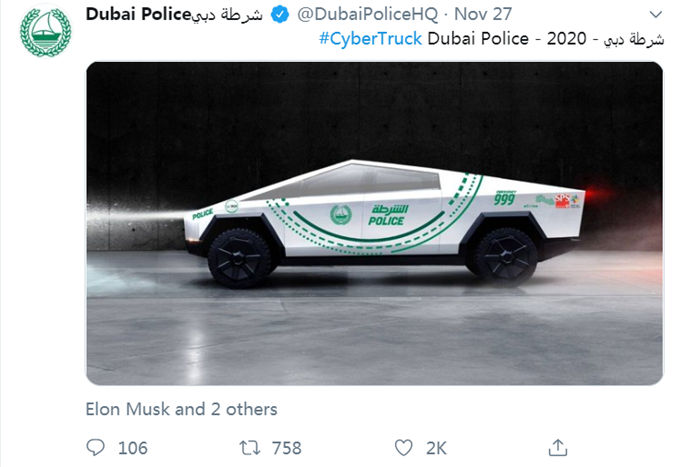Screen dimensions: 680x467
Task: Like the tweet with the heart icon
Action: (x=404, y=447)
